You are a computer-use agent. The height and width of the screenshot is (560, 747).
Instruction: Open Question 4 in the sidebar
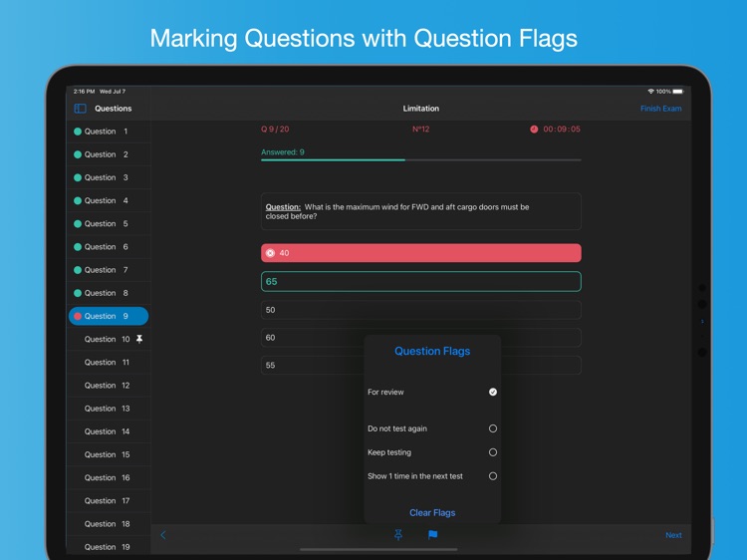pos(109,200)
